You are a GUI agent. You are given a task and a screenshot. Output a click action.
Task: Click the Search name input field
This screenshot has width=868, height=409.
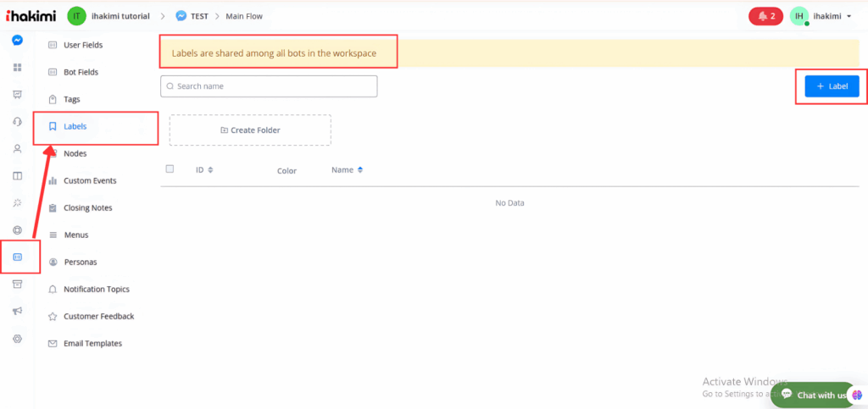[x=269, y=86]
